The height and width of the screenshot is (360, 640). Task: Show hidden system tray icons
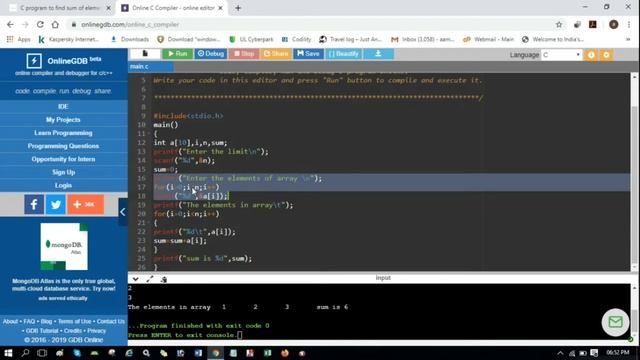560,353
